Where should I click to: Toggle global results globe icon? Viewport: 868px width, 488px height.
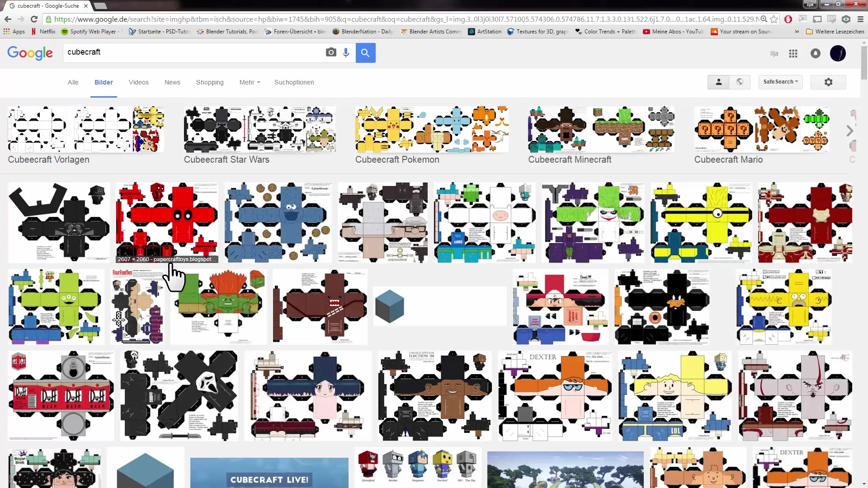(x=740, y=82)
